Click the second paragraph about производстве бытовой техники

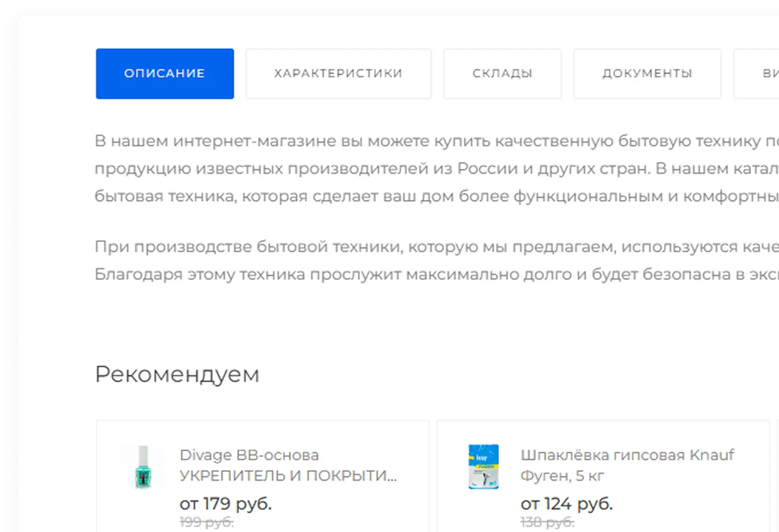click(x=376, y=258)
